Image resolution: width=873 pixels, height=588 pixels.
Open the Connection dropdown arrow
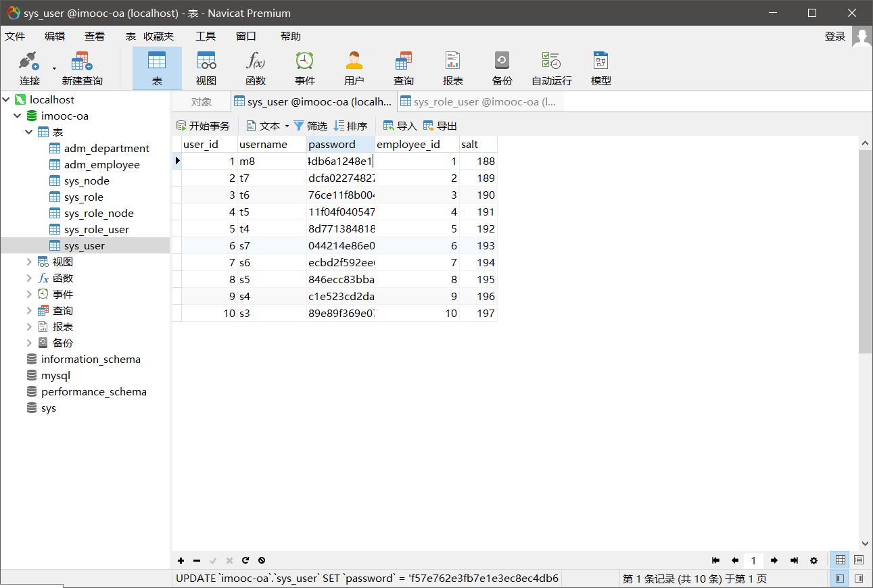(54, 69)
